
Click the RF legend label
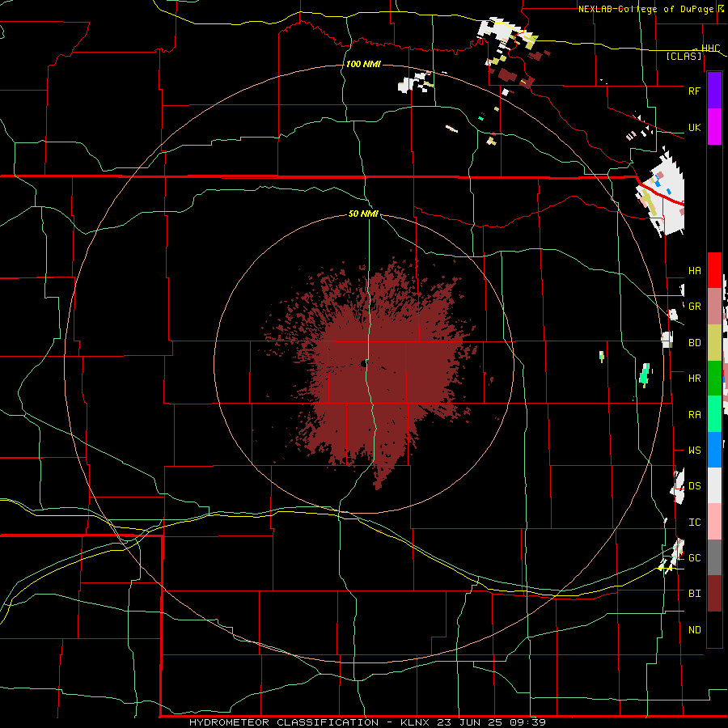[694, 91]
